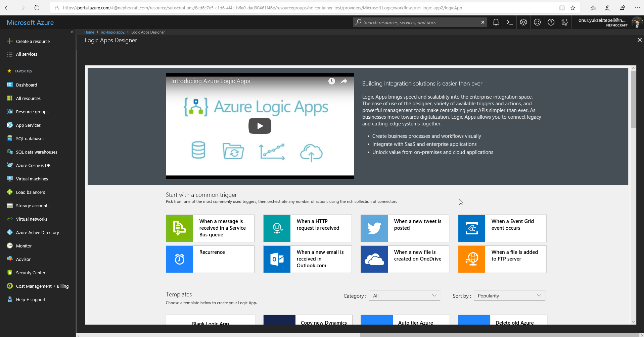
Task: Click the Virtual machines icon
Action: 10,179
